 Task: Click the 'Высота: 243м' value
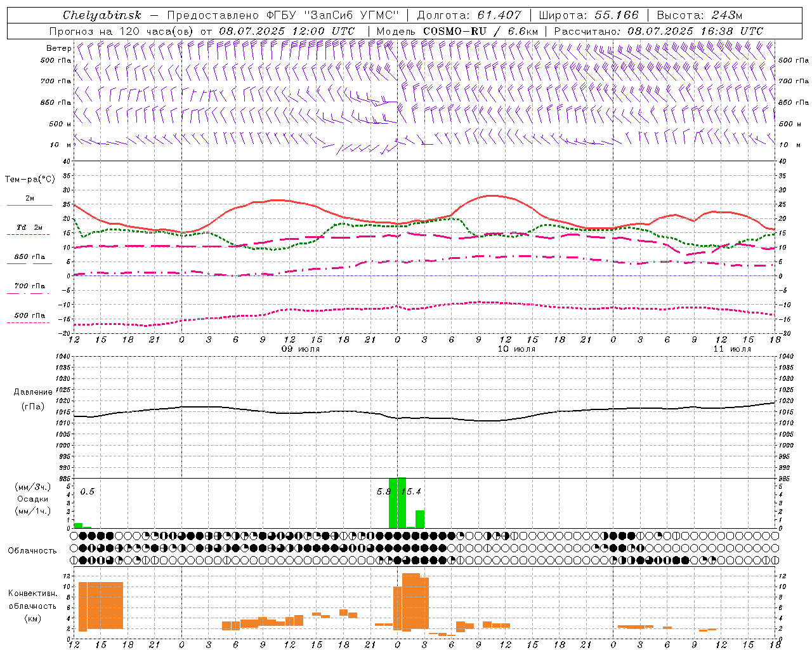click(x=700, y=15)
